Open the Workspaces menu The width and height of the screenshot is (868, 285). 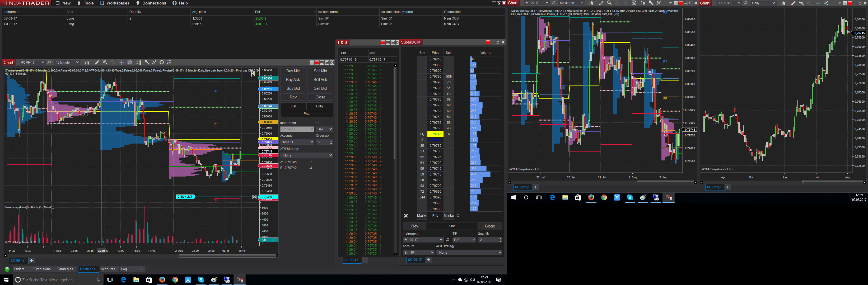pos(115,3)
